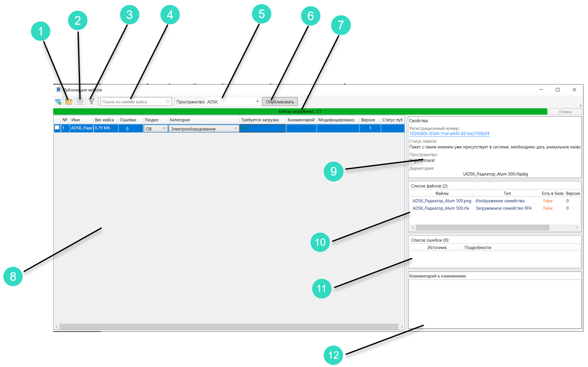
Task: Click the cases table scroll right arrow
Action: pos(402,327)
